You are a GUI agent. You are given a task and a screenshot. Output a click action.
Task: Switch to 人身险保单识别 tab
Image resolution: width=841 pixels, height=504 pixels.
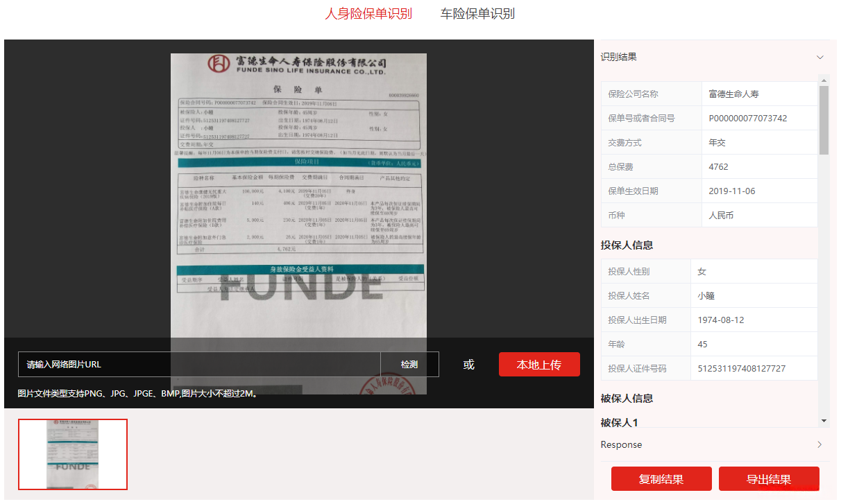(368, 13)
